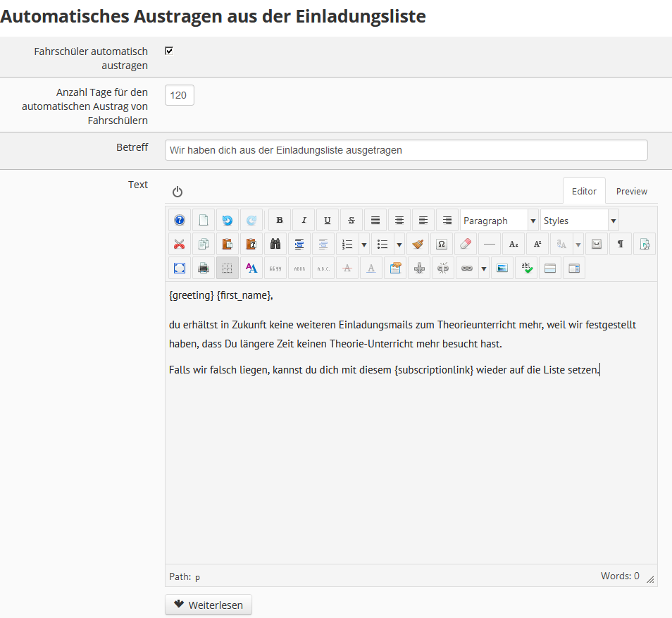
Task: Click the Weiterlesen button
Action: click(x=209, y=605)
